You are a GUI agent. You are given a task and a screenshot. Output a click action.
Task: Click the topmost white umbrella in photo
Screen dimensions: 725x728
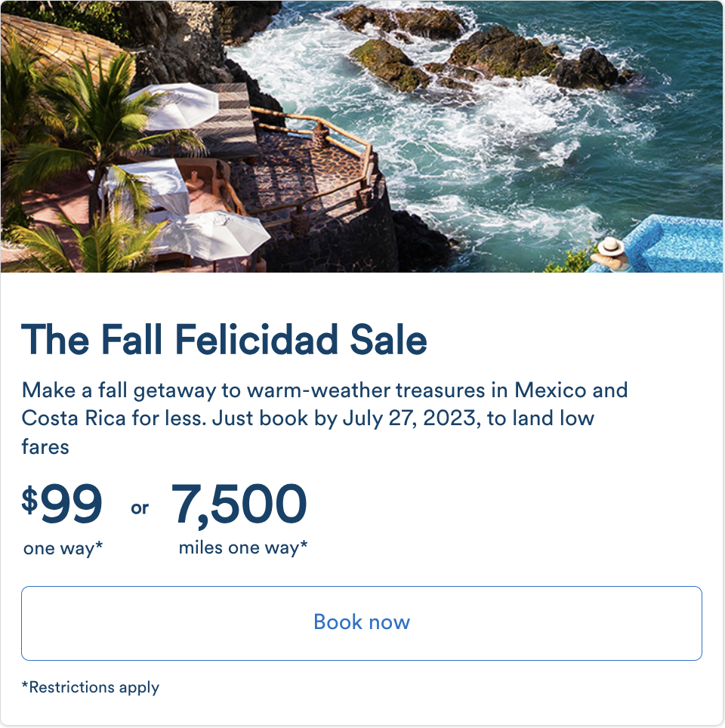click(x=175, y=104)
